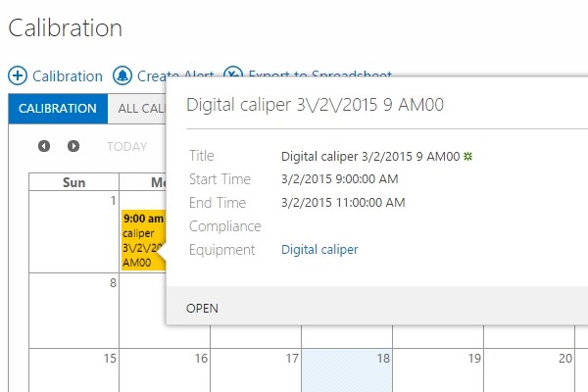588x392 pixels.
Task: Click the Sun column header
Action: 73,182
